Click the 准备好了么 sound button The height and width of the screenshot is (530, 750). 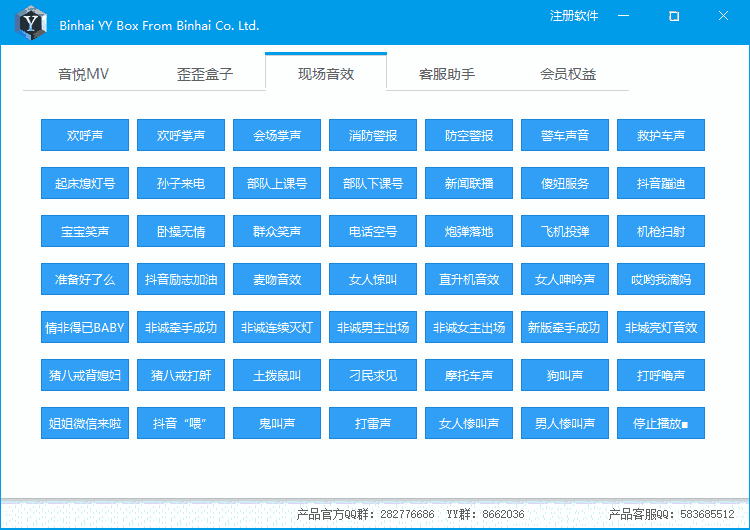pyautogui.click(x=85, y=279)
